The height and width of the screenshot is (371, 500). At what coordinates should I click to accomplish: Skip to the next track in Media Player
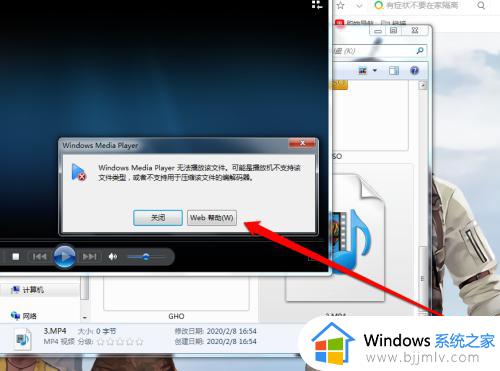89,256
